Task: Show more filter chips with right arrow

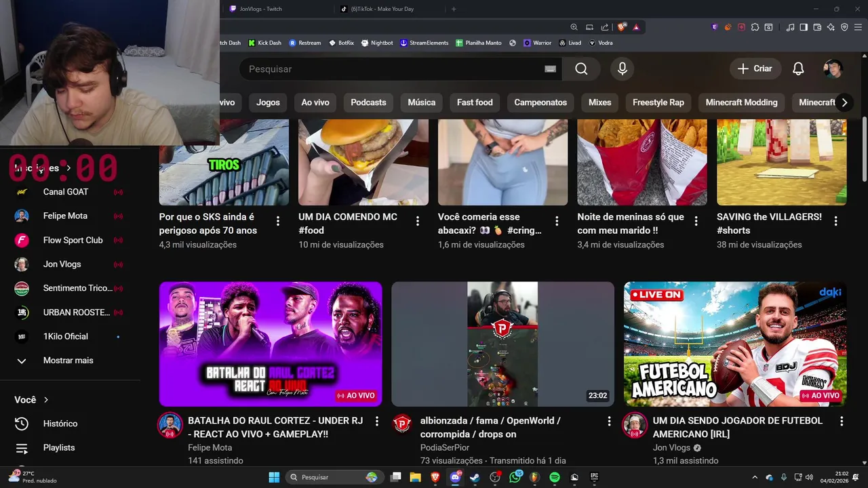Action: pos(844,102)
